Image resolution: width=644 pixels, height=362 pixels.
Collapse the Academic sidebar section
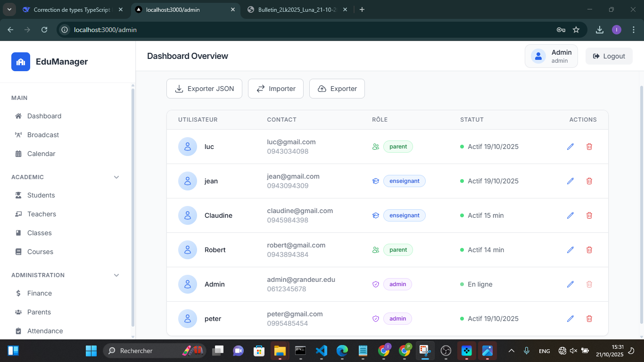116,177
